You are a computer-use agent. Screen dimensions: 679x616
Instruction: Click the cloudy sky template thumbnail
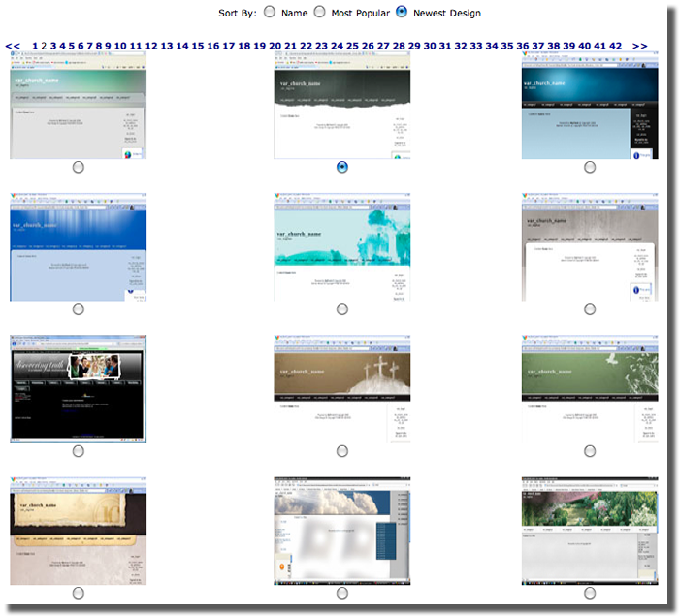342,531
